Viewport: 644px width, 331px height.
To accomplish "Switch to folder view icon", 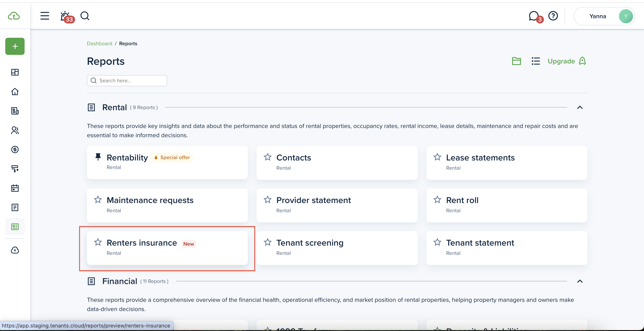I will 516,61.
